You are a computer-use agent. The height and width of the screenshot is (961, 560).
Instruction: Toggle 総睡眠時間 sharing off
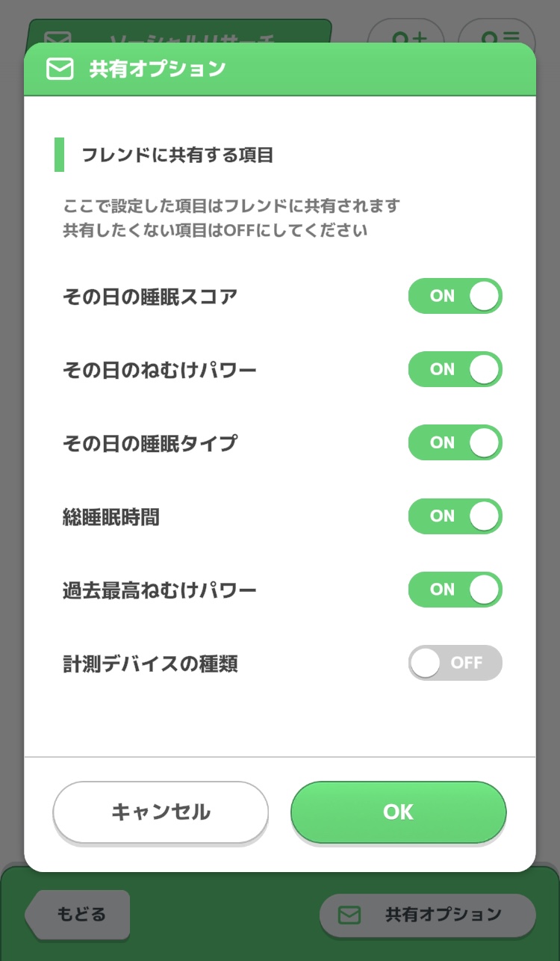[x=455, y=516]
